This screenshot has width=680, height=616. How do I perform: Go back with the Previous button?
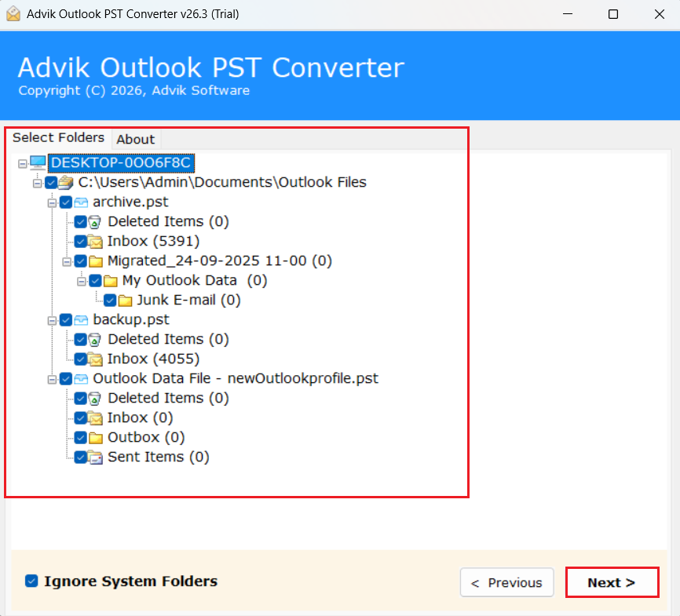click(x=506, y=582)
